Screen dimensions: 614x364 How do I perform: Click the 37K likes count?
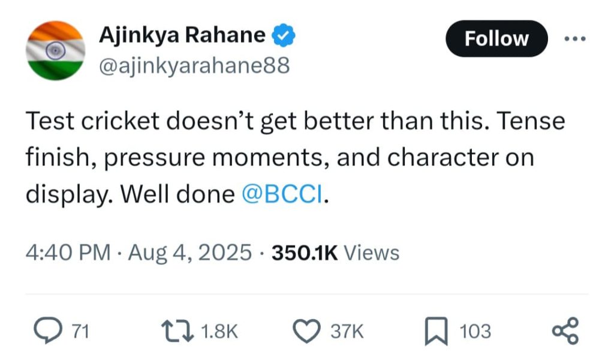[x=347, y=332]
